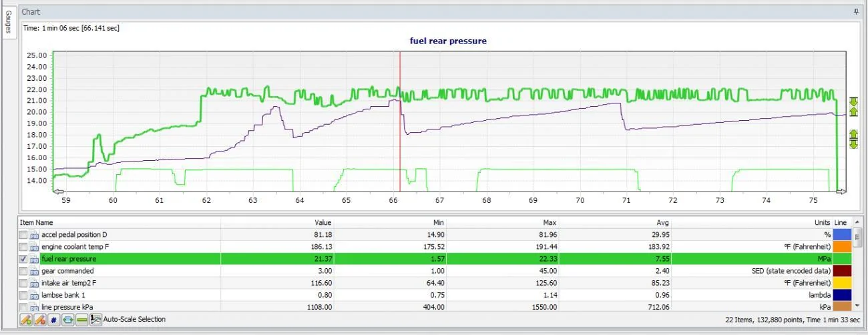Sort by the Value column header
The image size is (868, 335).
click(x=277, y=222)
